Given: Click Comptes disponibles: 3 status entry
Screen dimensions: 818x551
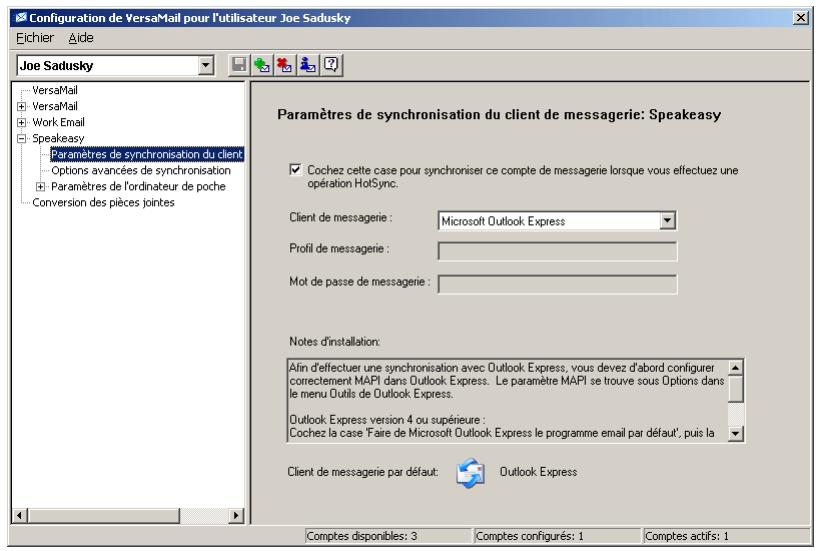Looking at the screenshot, I should [x=388, y=536].
